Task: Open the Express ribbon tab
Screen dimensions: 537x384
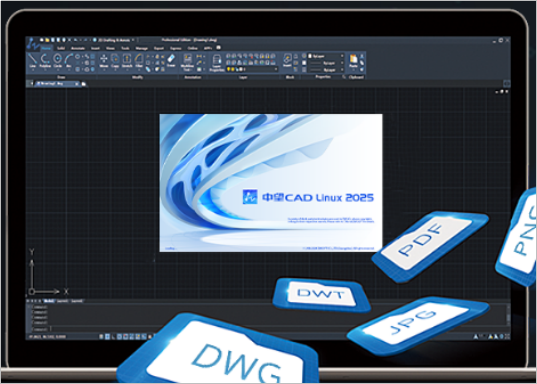Action: tap(175, 48)
